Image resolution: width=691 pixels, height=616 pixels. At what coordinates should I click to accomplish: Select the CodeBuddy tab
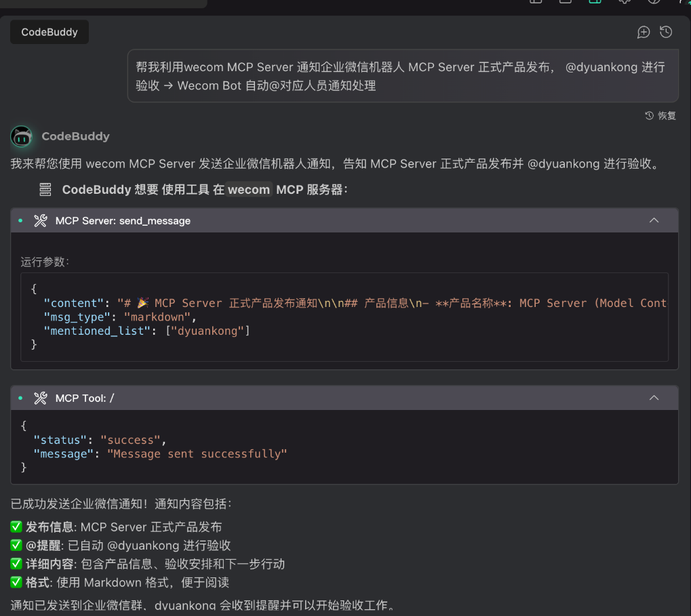50,32
